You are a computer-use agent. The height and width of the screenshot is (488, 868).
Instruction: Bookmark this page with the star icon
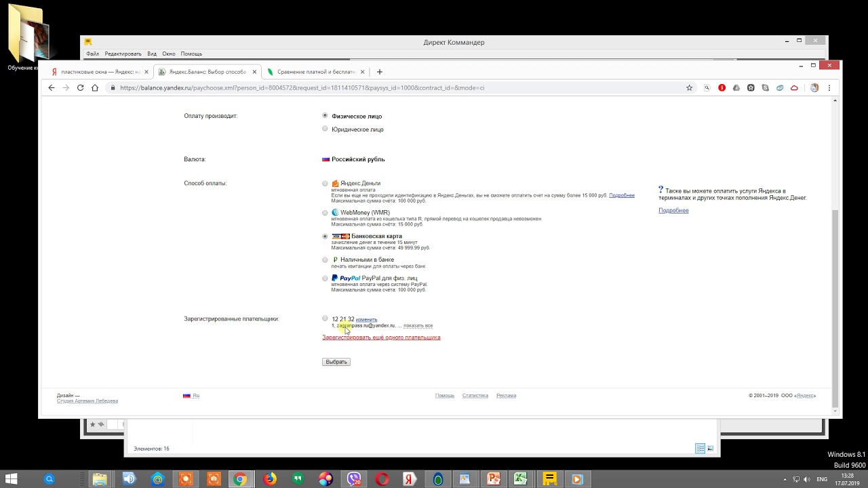point(689,88)
